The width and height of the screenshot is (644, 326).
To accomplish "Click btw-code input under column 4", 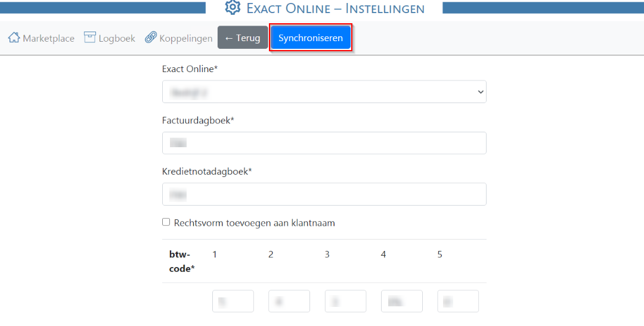I will 402,302.
